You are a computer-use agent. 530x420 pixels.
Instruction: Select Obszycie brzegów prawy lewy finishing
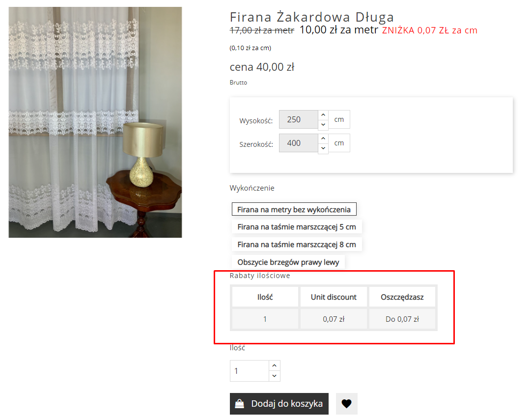point(288,262)
